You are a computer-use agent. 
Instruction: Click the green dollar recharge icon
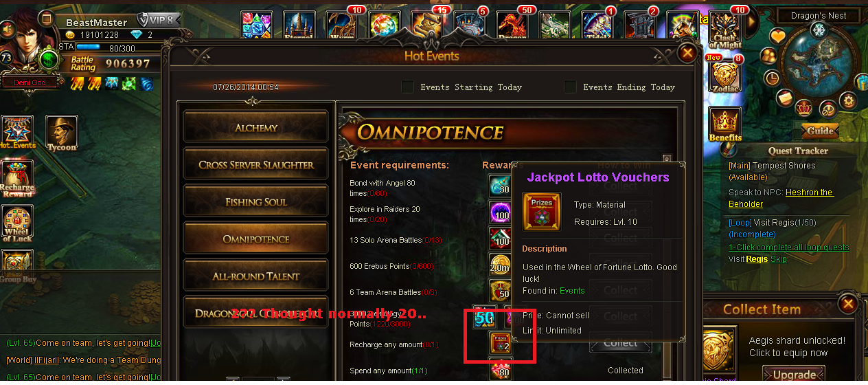click(49, 60)
